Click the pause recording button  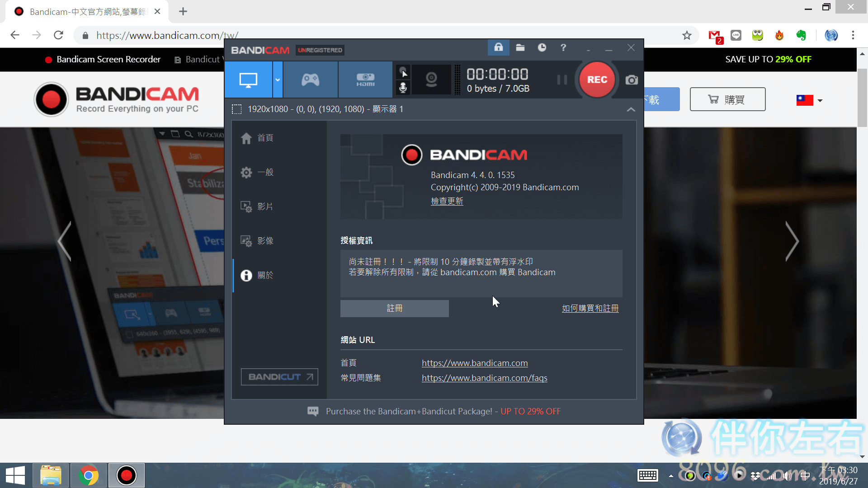point(562,80)
